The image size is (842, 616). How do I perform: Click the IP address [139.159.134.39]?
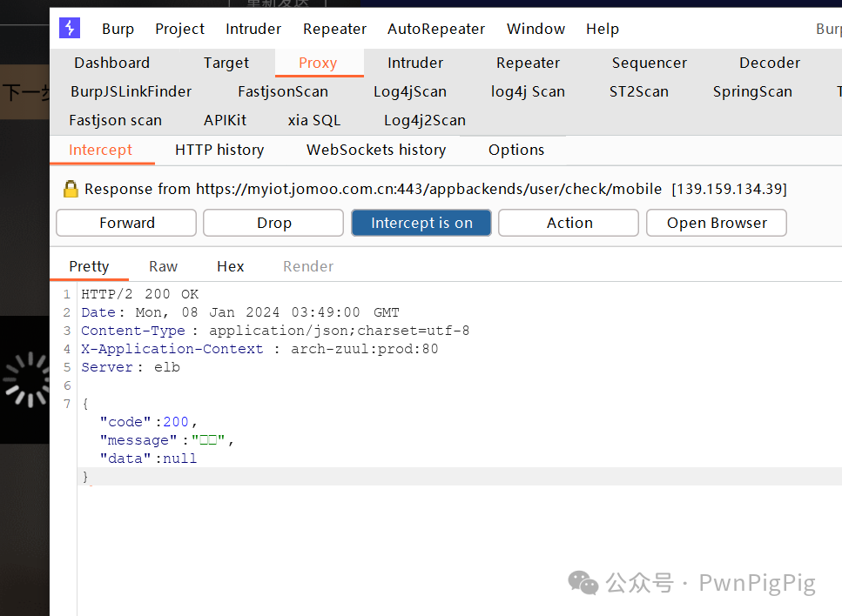click(729, 189)
